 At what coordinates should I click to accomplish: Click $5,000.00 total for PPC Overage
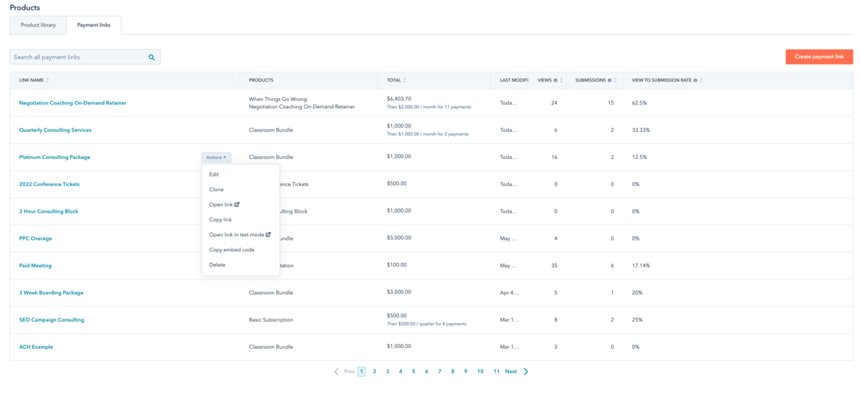pyautogui.click(x=399, y=238)
